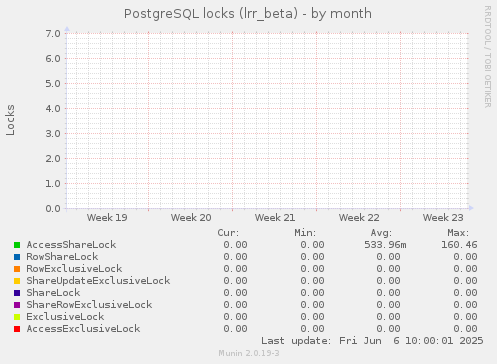
Task: Click the ExclusiveLock Cur value 0.00
Action: 235,317
